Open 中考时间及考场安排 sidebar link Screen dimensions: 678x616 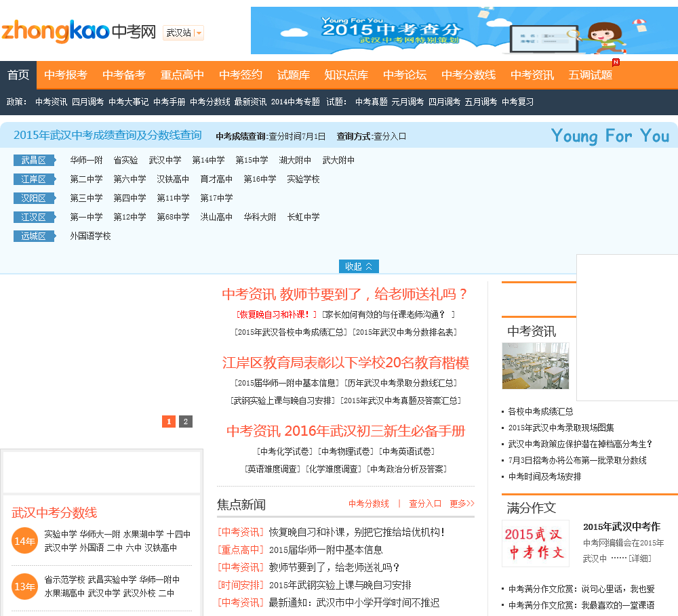pyautogui.click(x=545, y=477)
